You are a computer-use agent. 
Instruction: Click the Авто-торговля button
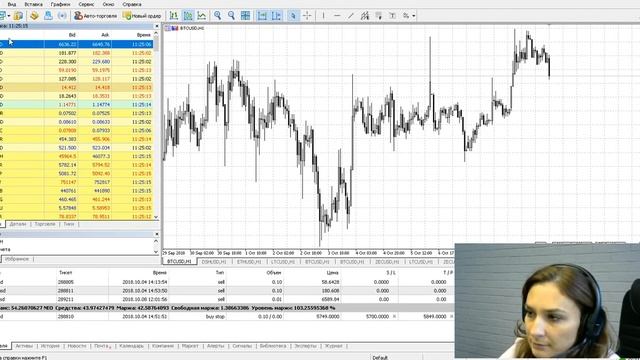pyautogui.click(x=96, y=16)
